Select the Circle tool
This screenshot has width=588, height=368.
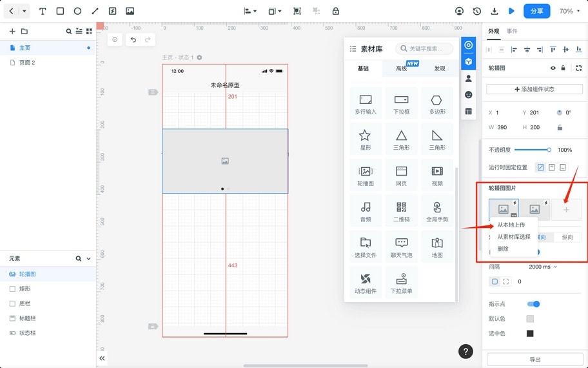coord(77,11)
